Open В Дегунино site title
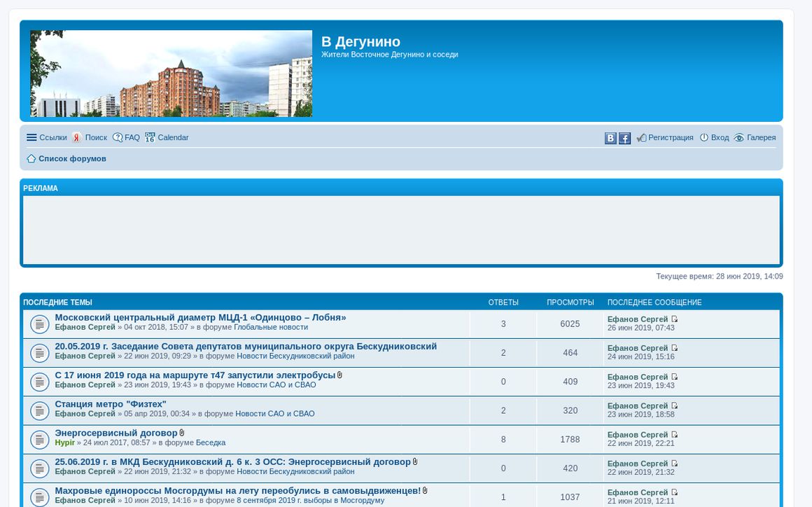812x507 pixels. coord(361,41)
